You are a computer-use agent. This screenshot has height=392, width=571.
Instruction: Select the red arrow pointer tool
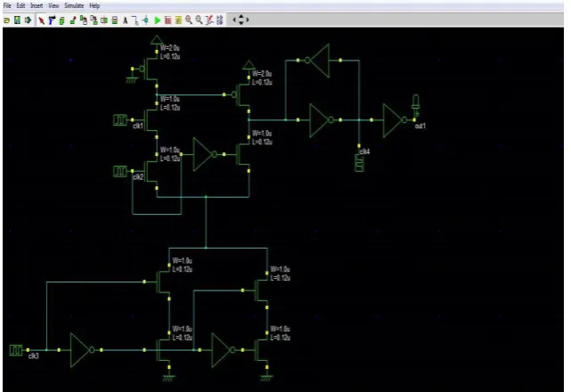[x=42, y=20]
